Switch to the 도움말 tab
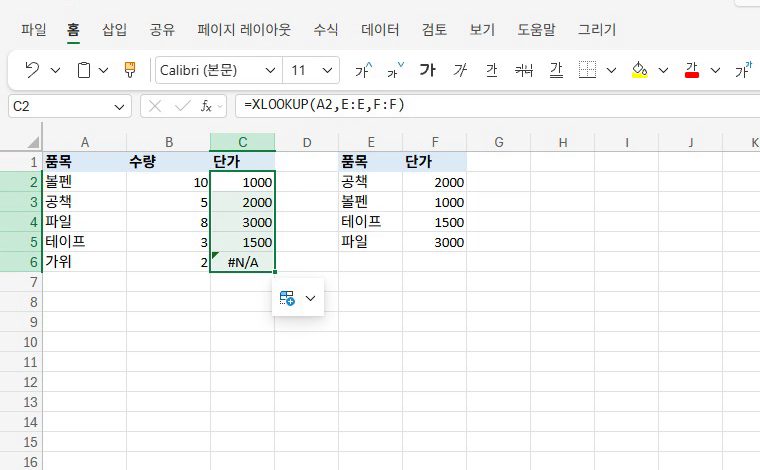 pyautogui.click(x=536, y=30)
